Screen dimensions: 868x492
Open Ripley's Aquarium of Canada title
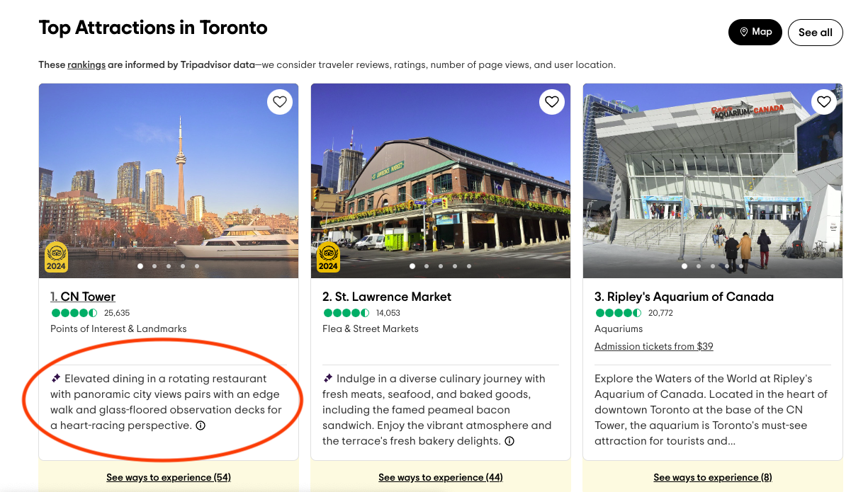pyautogui.click(x=684, y=297)
